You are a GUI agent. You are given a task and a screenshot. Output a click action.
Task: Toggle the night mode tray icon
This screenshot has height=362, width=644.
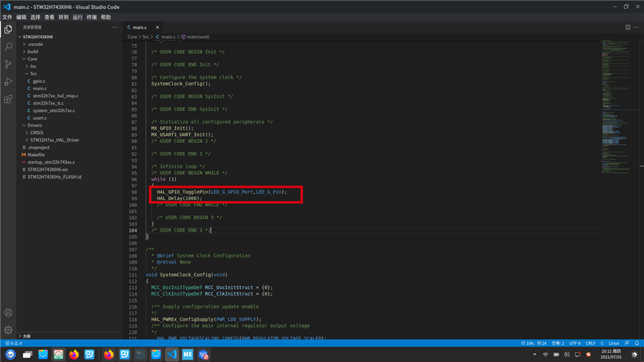pyautogui.click(x=635, y=355)
